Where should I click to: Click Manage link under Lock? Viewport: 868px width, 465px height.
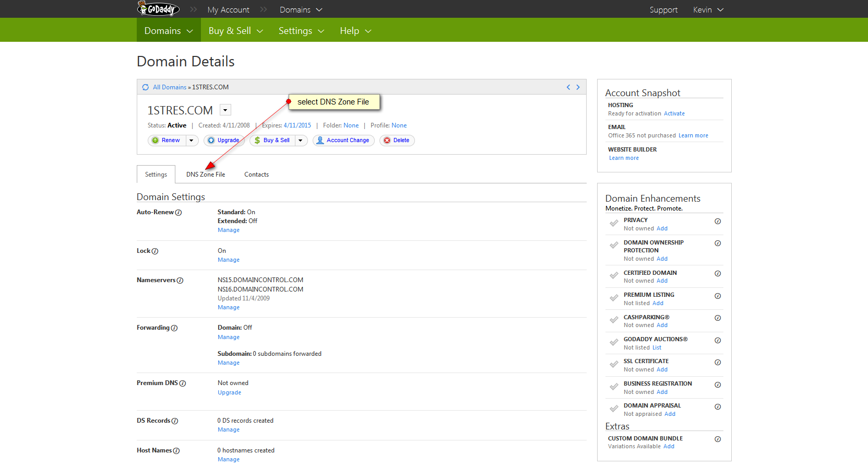point(229,260)
